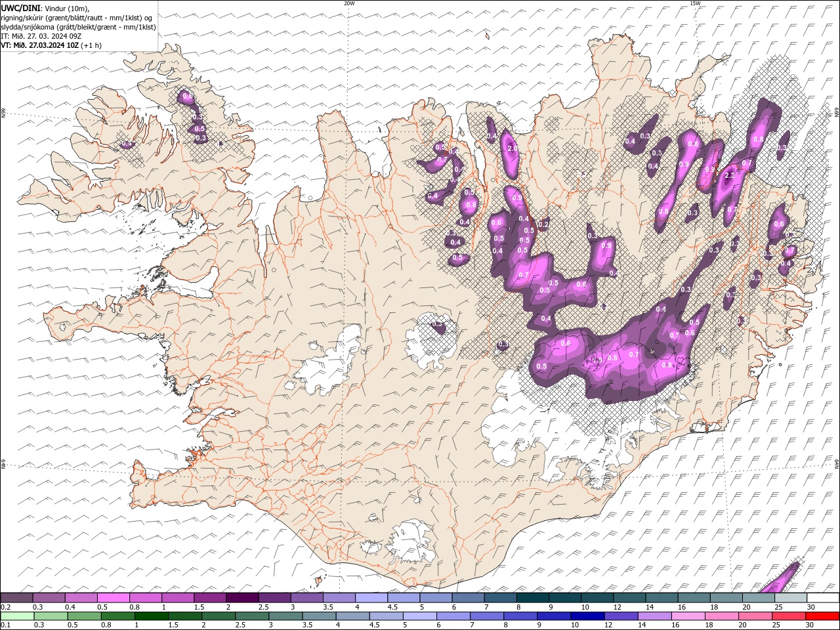
Task: Select the bottom-row swatch between 2 and 2.5
Action: (219, 616)
